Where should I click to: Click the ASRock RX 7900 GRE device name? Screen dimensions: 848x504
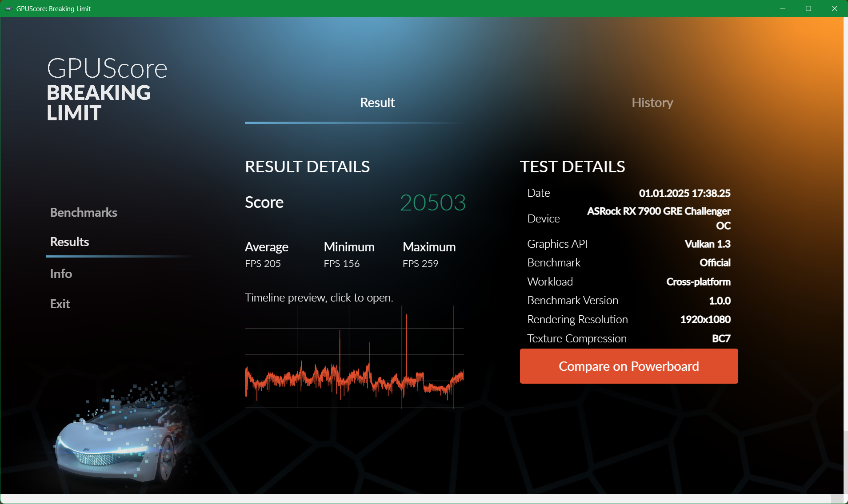click(x=659, y=218)
